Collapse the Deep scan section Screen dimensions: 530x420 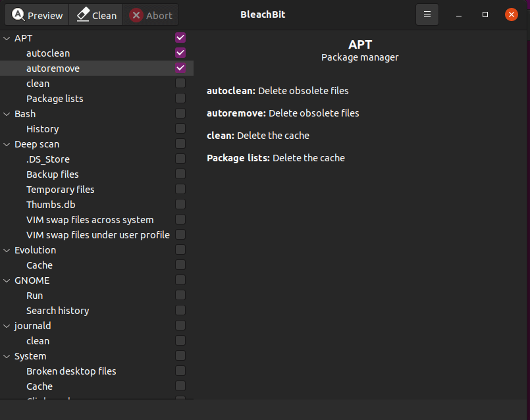[6, 144]
